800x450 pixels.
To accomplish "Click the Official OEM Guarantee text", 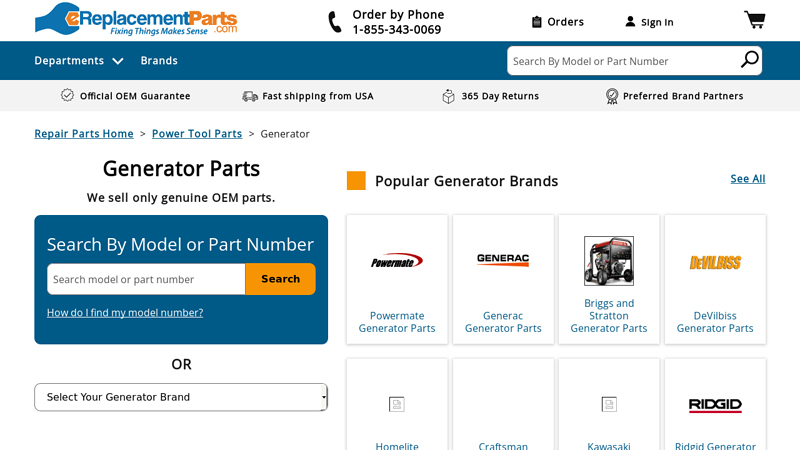I will 135,96.
